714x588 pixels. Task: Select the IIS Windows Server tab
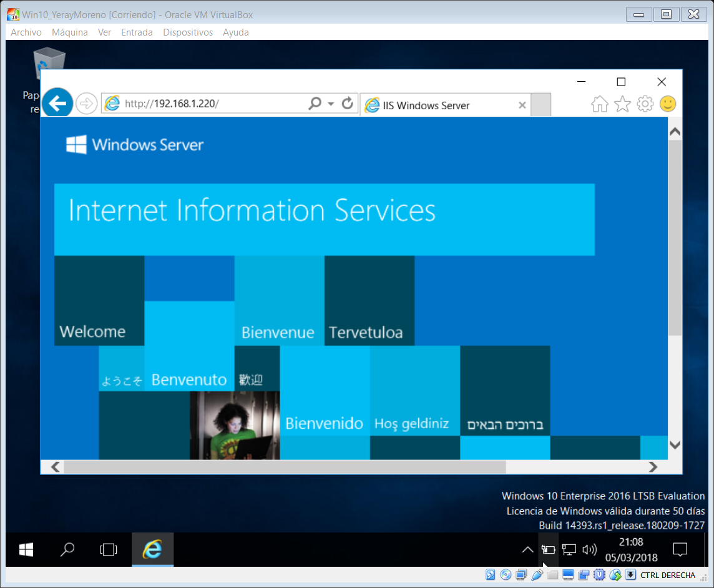[444, 105]
